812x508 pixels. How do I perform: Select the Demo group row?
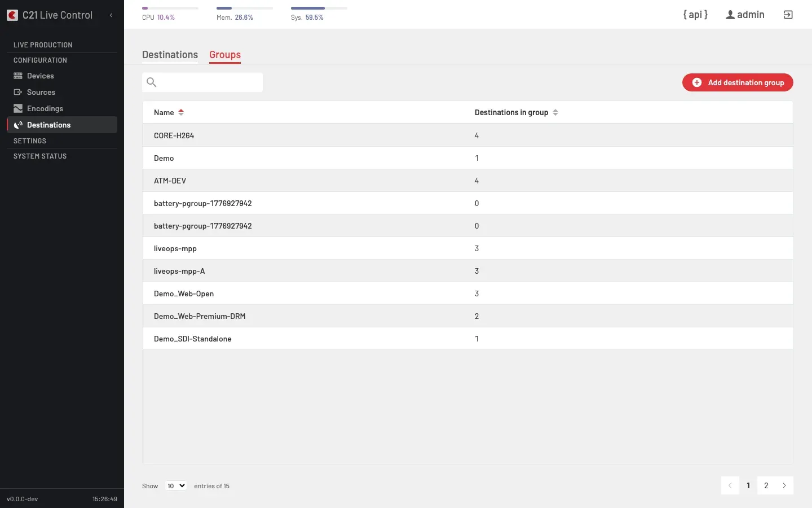tap(467, 158)
